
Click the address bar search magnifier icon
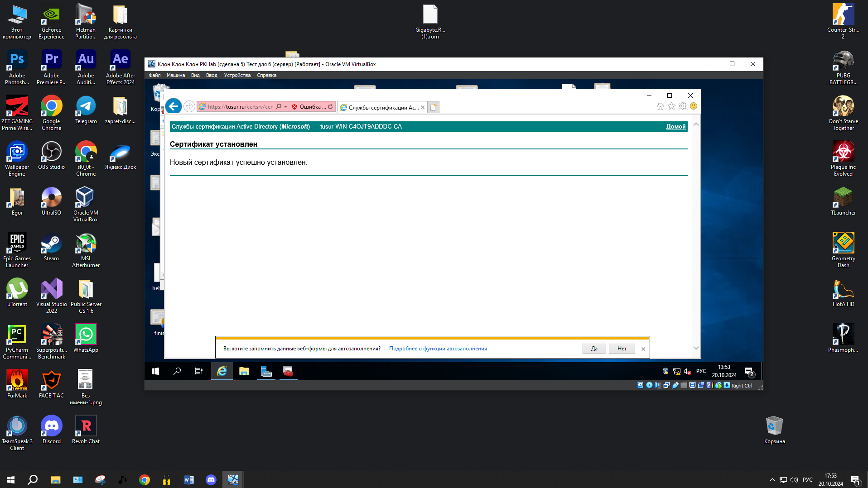[279, 107]
